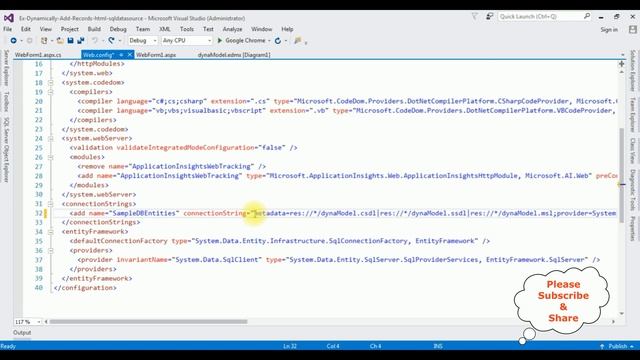Open the Help menu
The image size is (640, 360).
(x=287, y=29)
